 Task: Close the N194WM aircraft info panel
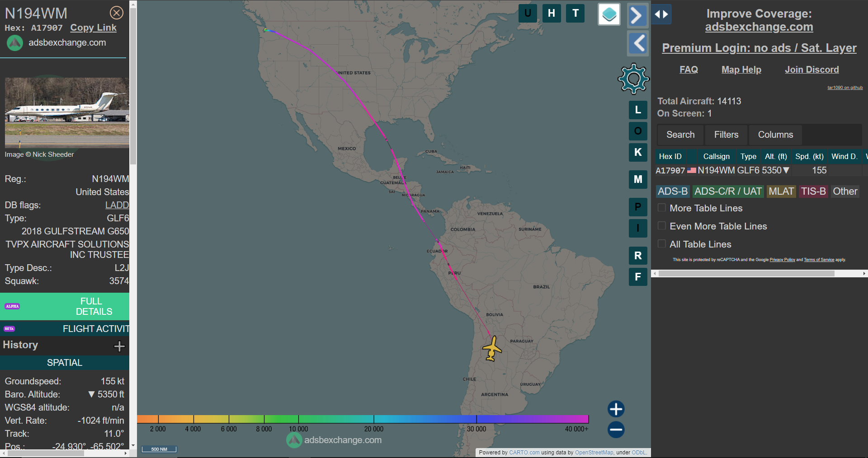click(x=117, y=13)
